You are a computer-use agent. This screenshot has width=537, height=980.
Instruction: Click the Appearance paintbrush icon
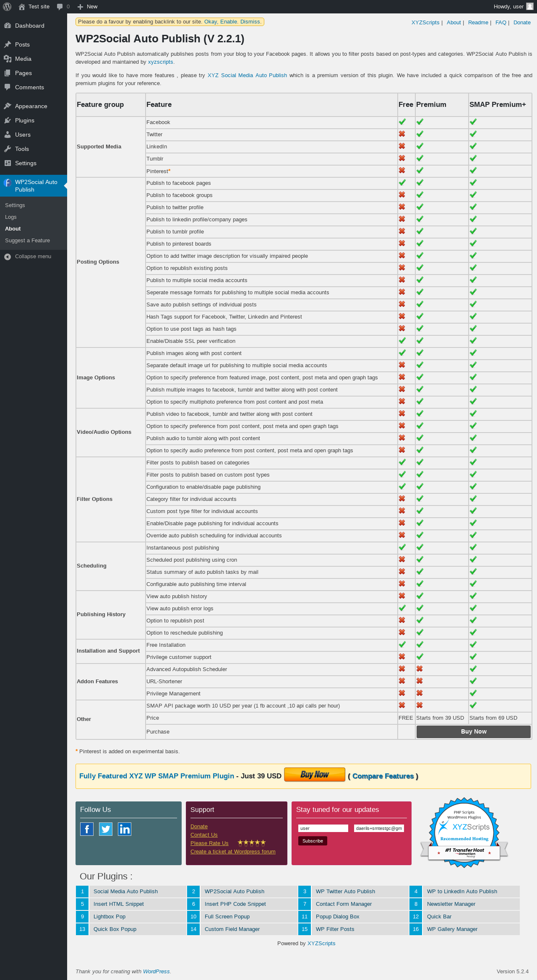pyautogui.click(x=8, y=106)
